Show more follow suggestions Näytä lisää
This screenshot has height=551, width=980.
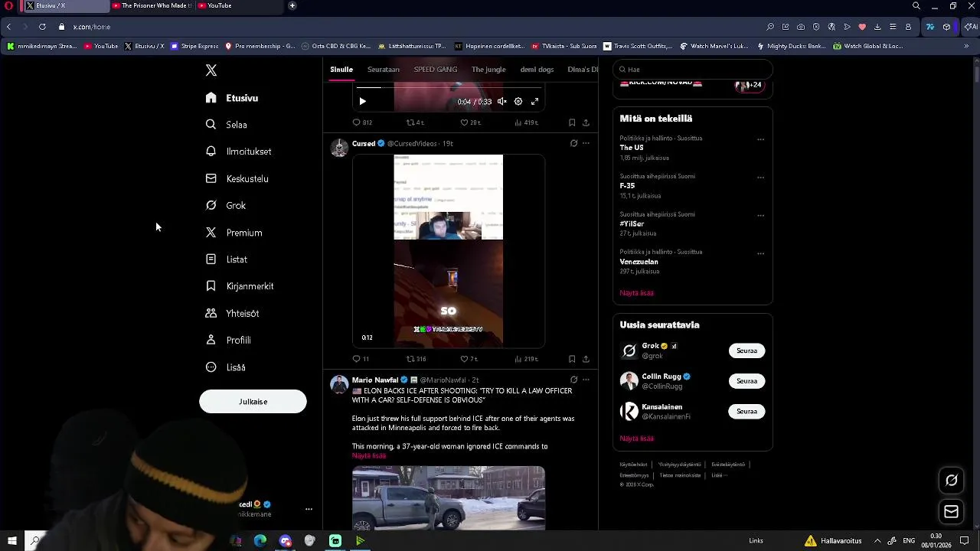[636, 439]
